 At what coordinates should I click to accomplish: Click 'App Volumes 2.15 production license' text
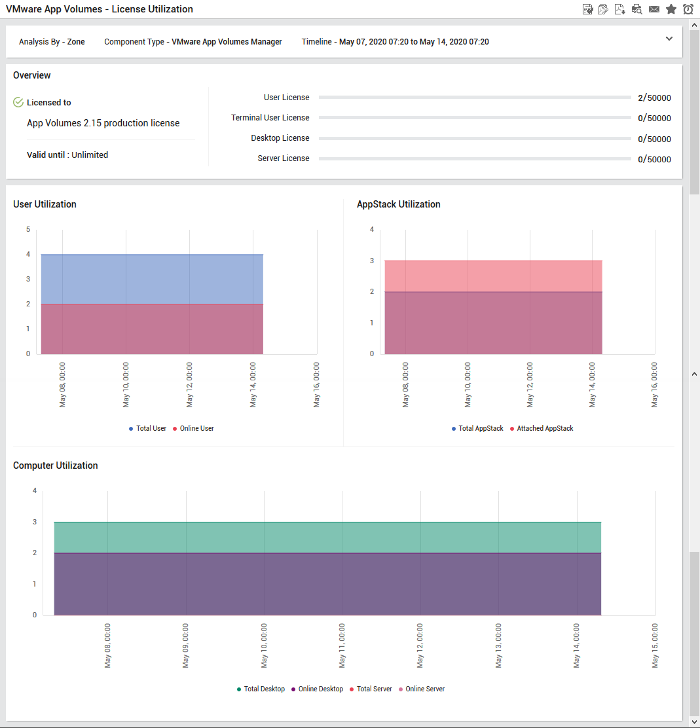(x=103, y=123)
